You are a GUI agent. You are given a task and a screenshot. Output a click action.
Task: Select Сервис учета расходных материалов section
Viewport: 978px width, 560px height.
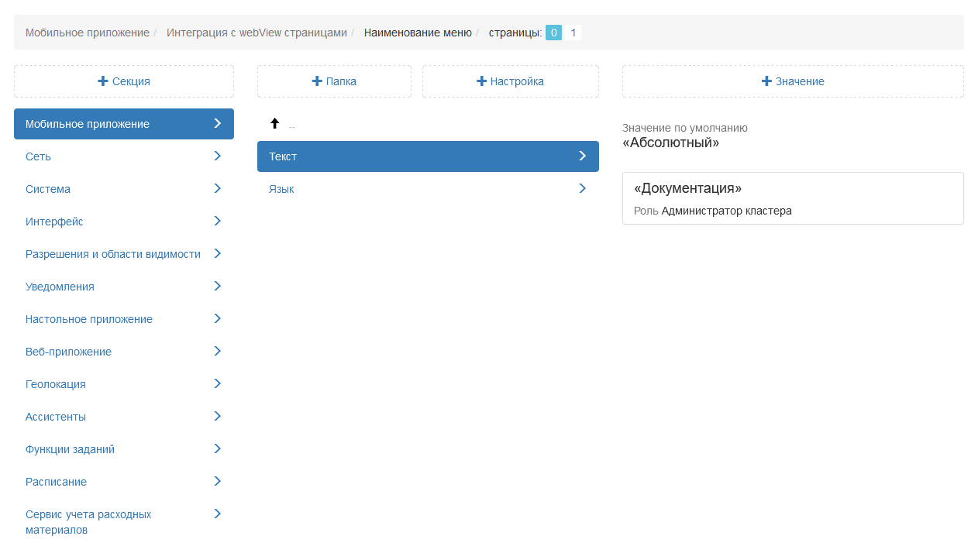[x=88, y=522]
